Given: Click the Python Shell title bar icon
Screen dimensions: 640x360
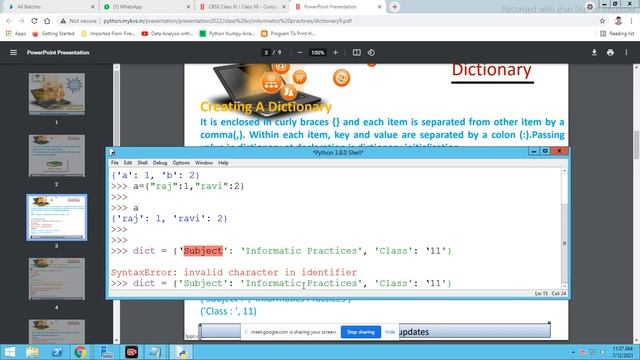Looking at the screenshot, I should pos(113,153).
